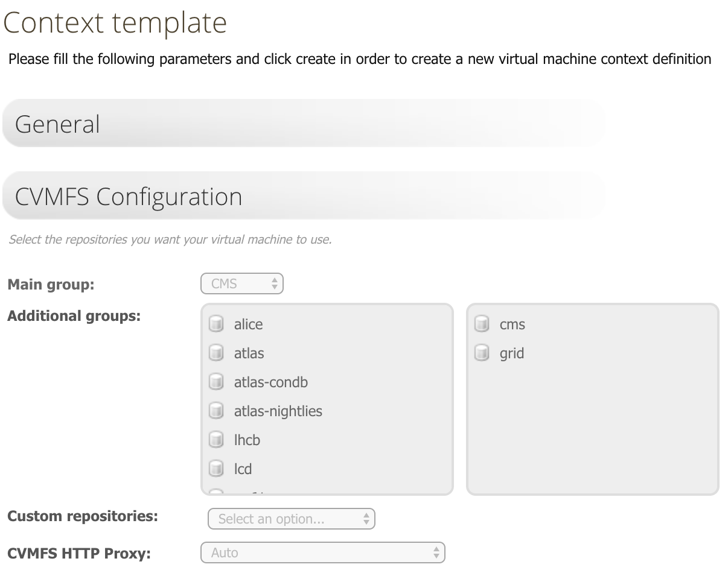Open the Custom repositories select box
Image resolution: width=728 pixels, height=573 pixels.
(292, 519)
